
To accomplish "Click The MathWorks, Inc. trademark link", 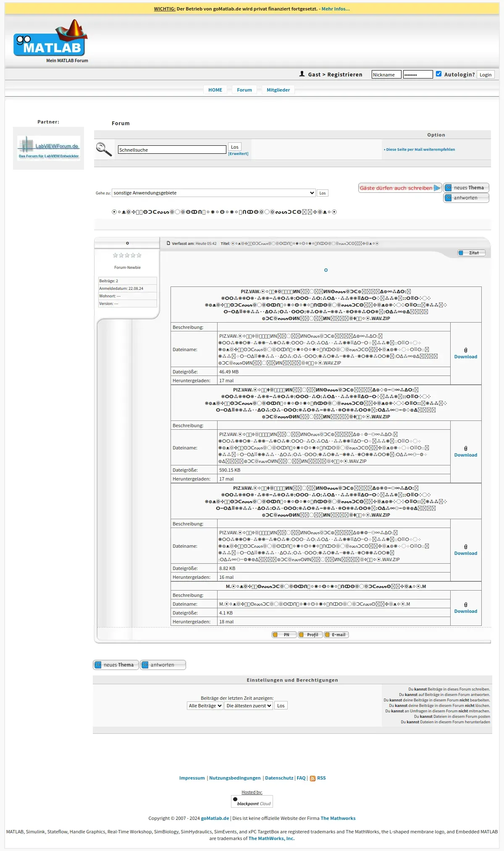I will 272,838.
